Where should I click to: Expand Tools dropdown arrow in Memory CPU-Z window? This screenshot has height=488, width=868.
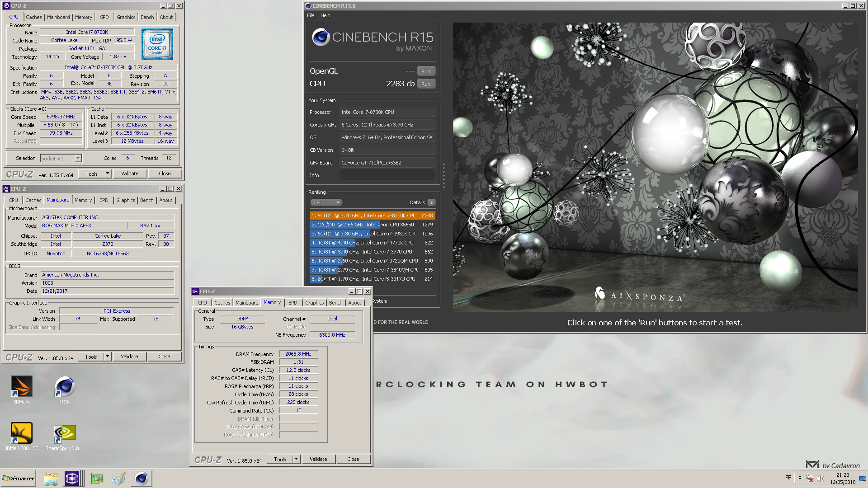coord(296,459)
